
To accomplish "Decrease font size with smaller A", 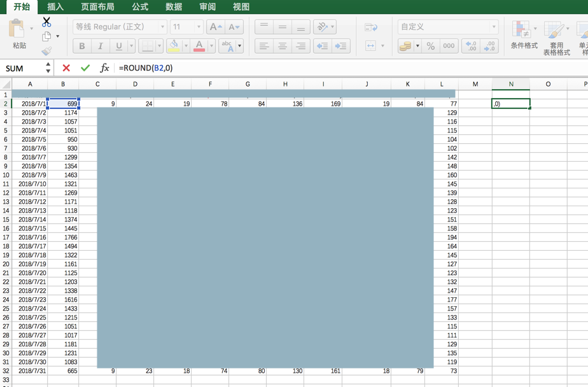I will (234, 27).
